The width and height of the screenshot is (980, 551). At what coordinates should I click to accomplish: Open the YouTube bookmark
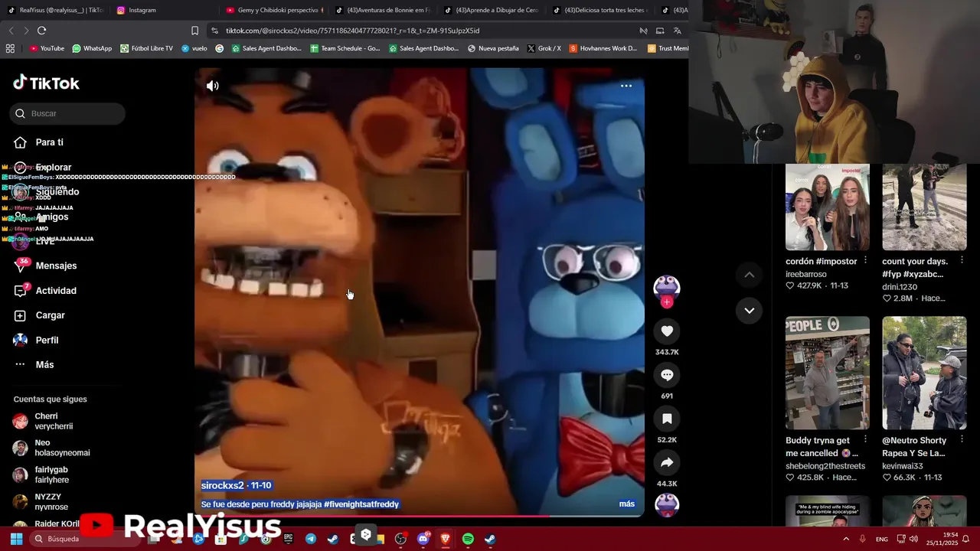click(x=47, y=48)
